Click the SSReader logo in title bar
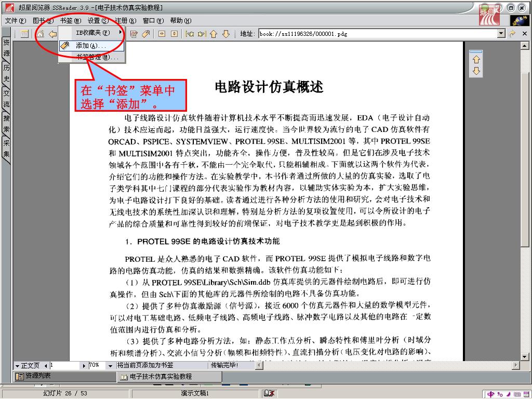The image size is (532, 399). click(x=10, y=7)
